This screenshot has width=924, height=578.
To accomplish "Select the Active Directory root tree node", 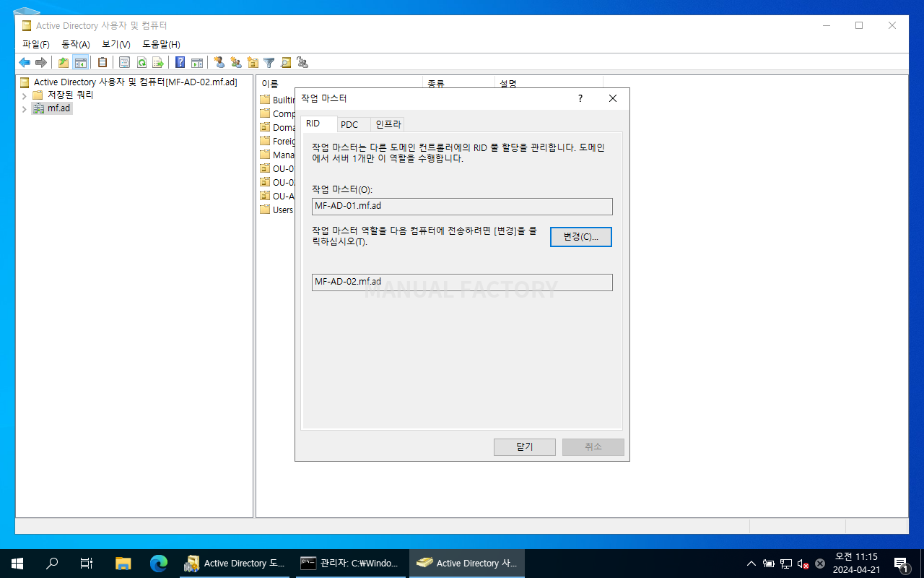I will pyautogui.click(x=136, y=82).
